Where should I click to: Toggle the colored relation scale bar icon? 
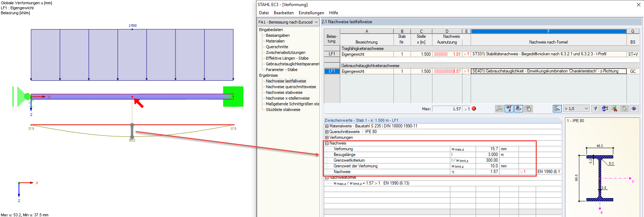pyautogui.click(x=557, y=108)
